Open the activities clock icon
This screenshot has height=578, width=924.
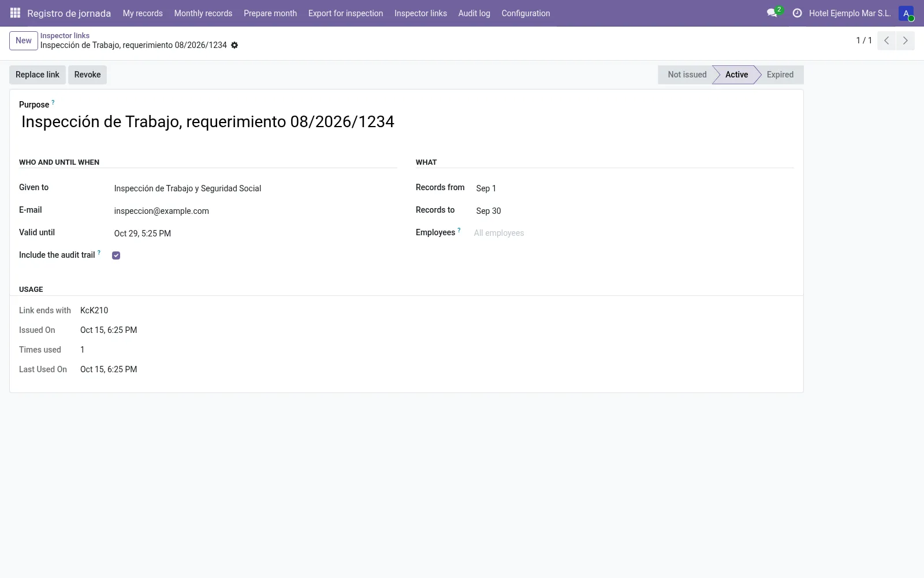pos(797,13)
